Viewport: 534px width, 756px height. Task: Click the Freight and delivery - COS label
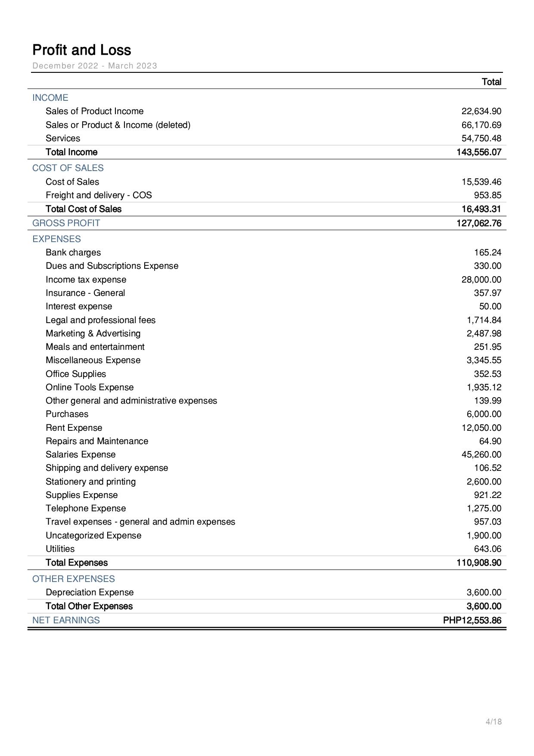(99, 195)
